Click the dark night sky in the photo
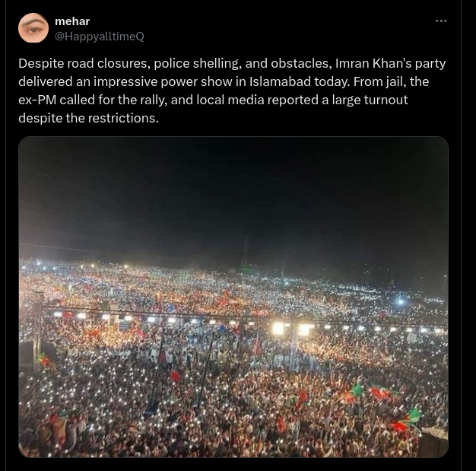 coord(233,195)
